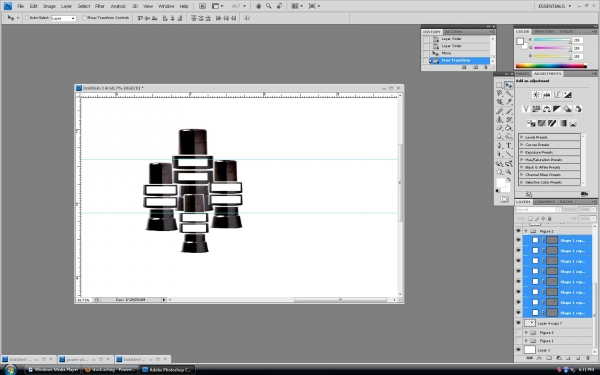Collapse the Figure 2 layer group
Viewport: 600px width, 375px height.
coord(526,231)
